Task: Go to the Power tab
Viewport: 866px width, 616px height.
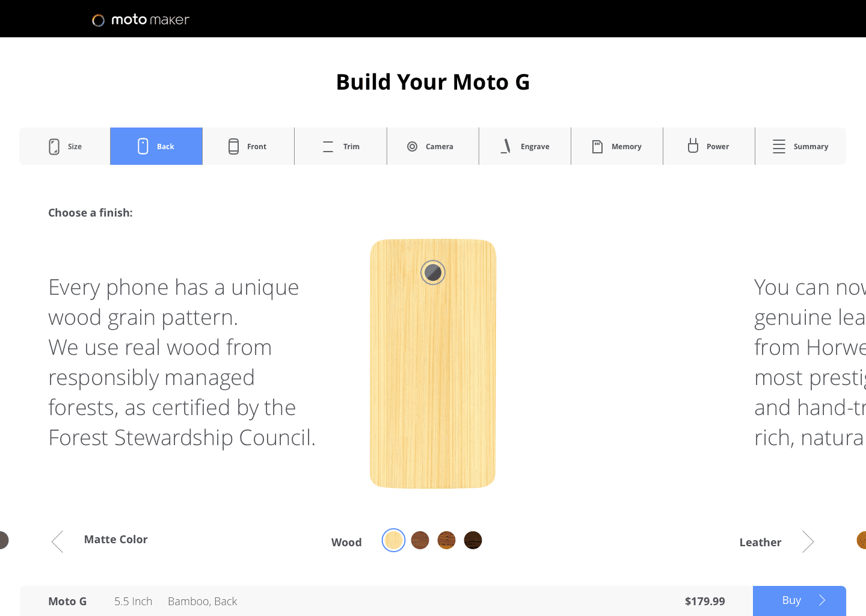Action: coord(709,146)
